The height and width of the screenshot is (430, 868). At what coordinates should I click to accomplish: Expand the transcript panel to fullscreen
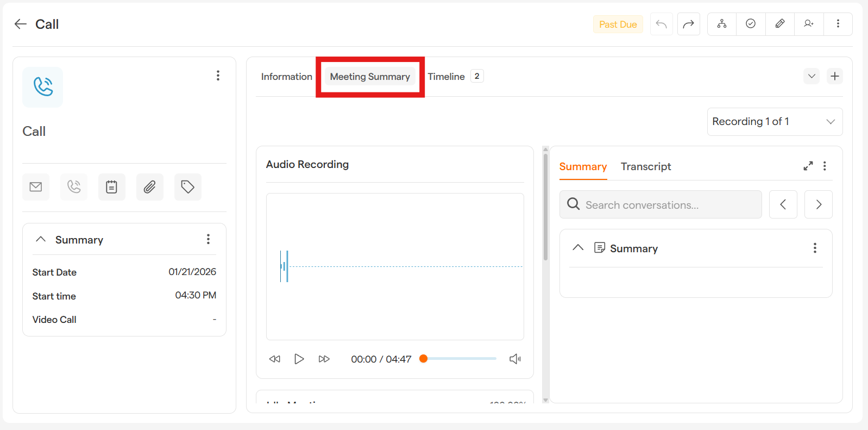pos(808,166)
